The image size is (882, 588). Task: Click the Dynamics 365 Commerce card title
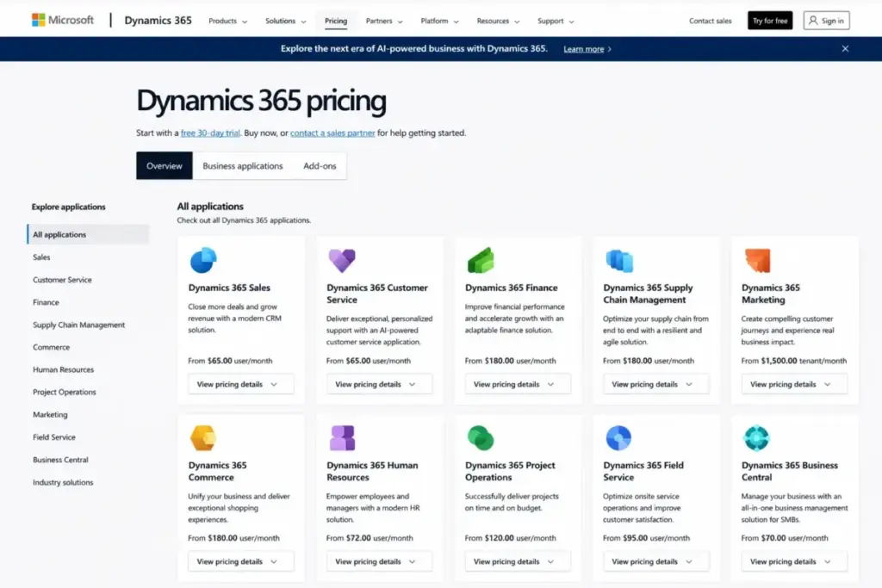tap(218, 471)
